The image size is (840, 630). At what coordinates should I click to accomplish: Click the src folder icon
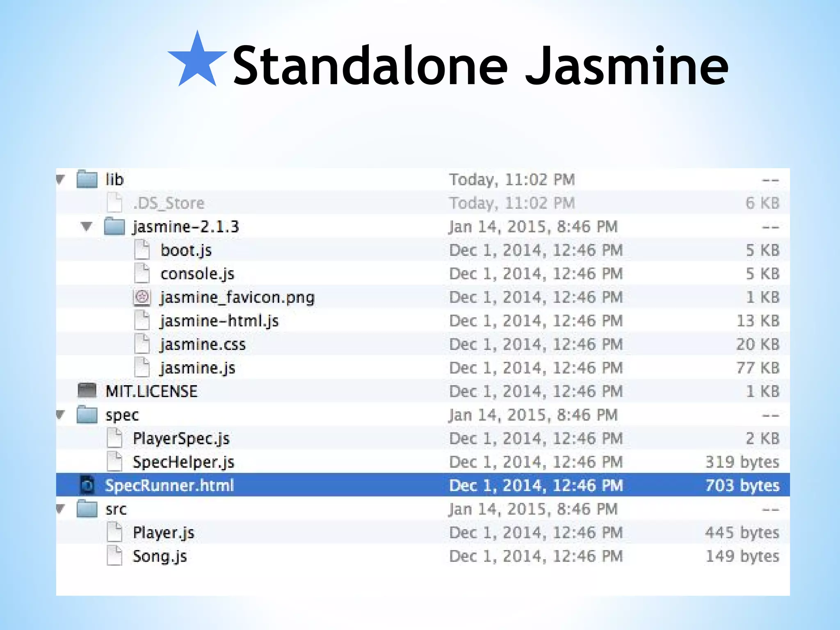(x=87, y=509)
